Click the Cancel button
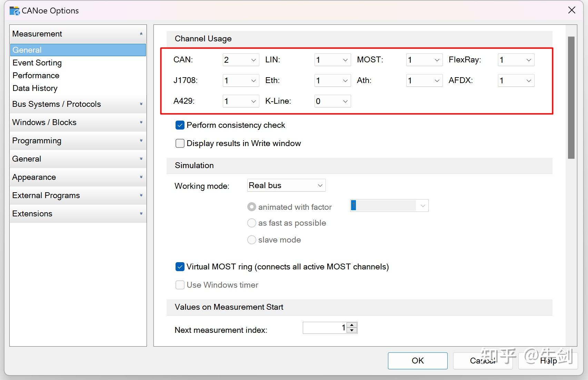This screenshot has height=380, width=588. [x=483, y=361]
